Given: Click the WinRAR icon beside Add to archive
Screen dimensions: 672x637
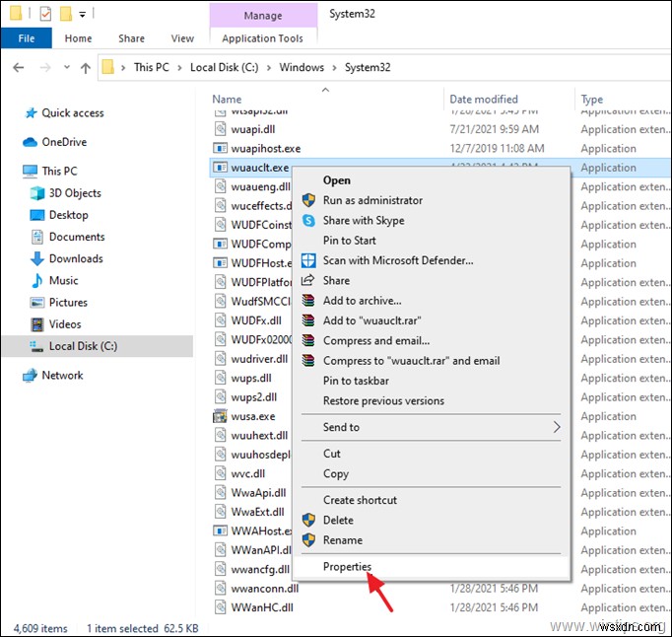Looking at the screenshot, I should 308,301.
